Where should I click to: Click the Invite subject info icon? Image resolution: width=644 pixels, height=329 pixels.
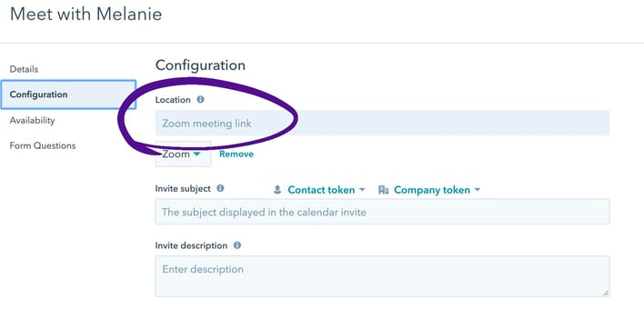point(220,188)
